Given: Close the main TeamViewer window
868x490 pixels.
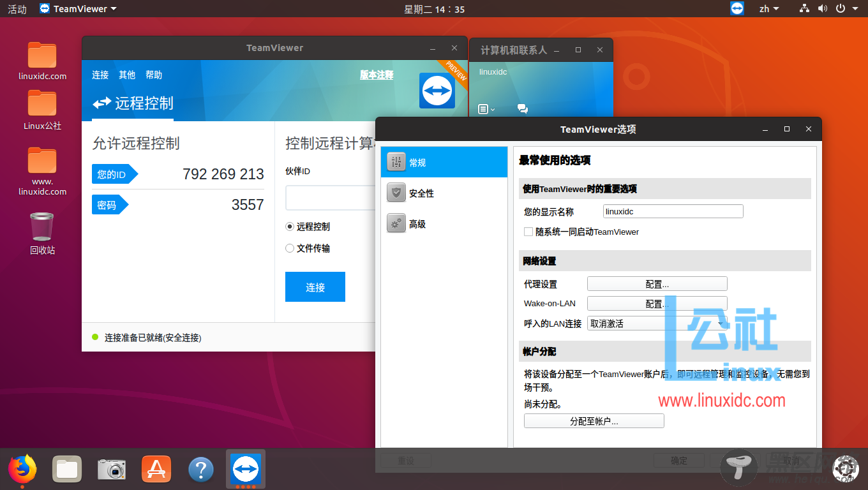Looking at the screenshot, I should 454,48.
